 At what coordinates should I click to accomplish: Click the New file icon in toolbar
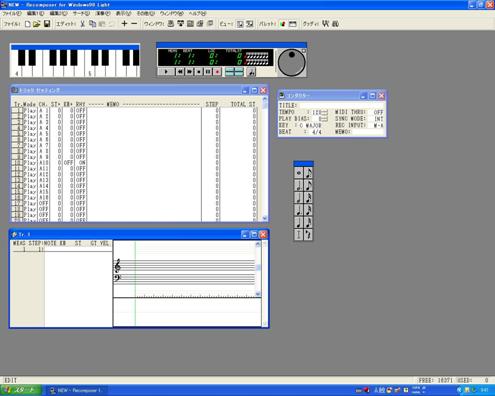[28, 24]
